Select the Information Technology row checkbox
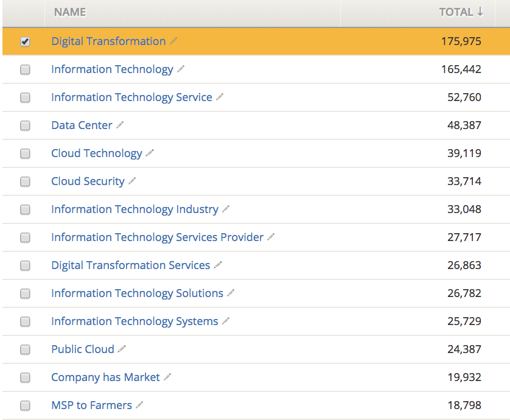 pos(25,70)
